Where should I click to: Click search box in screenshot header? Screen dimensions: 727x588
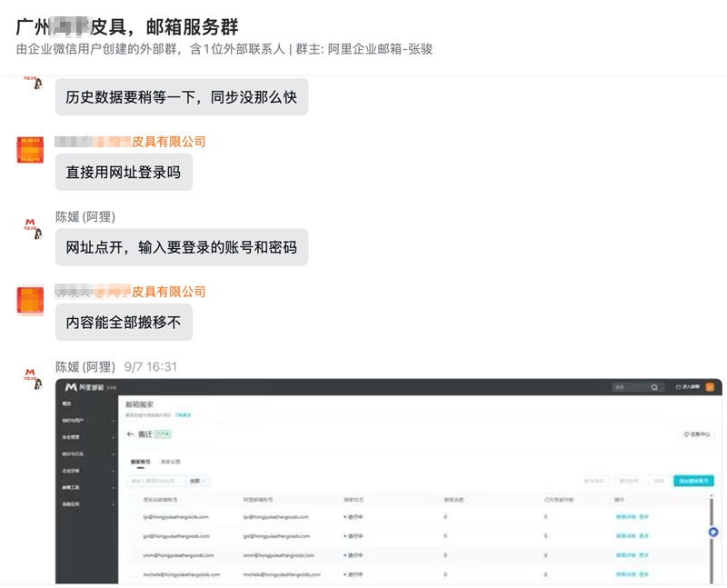[637, 387]
